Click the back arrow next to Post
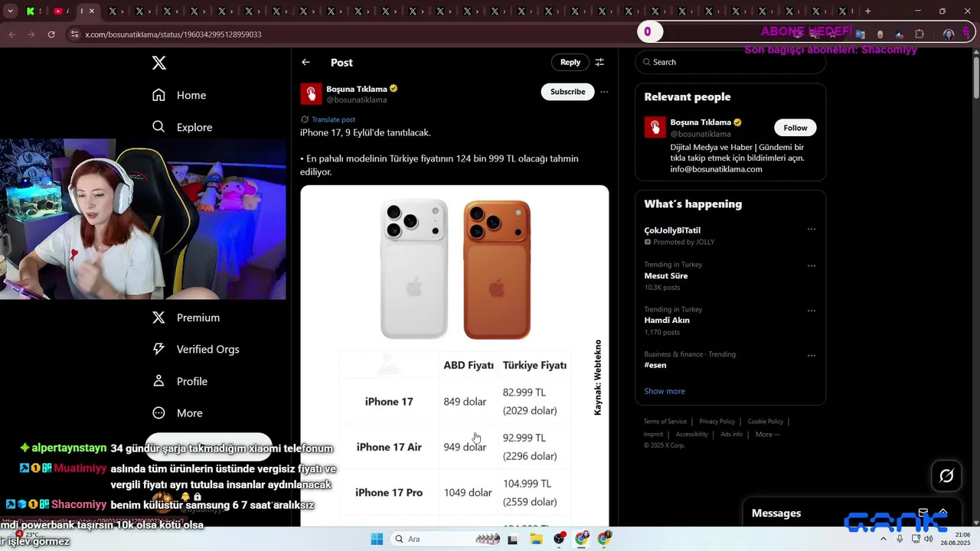Screen dimensions: 980x551 point(305,62)
